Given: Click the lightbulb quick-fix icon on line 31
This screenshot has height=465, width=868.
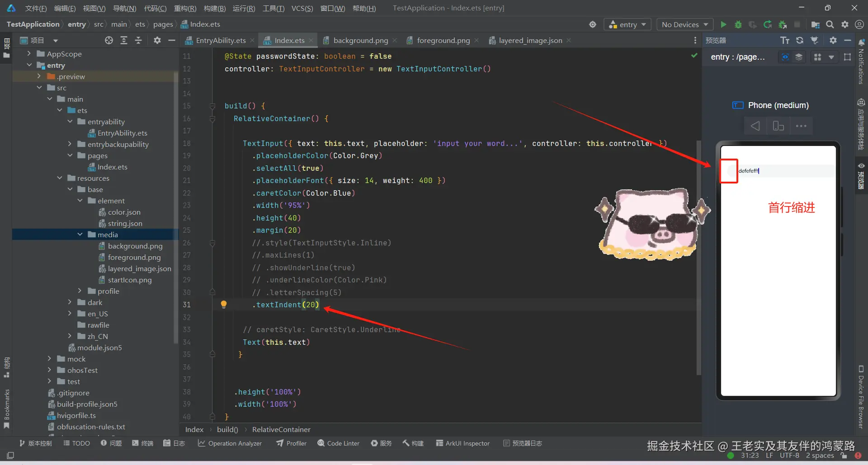Looking at the screenshot, I should (x=223, y=304).
